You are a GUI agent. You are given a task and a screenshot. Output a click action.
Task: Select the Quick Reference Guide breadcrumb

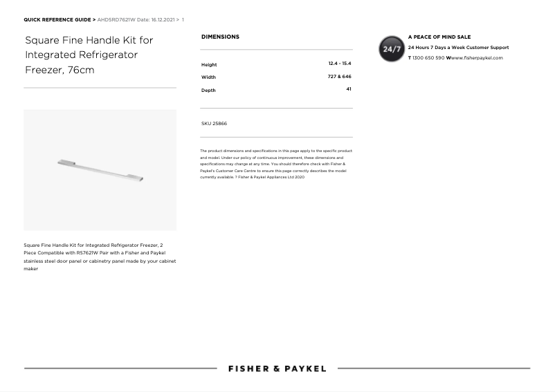[x=57, y=20]
